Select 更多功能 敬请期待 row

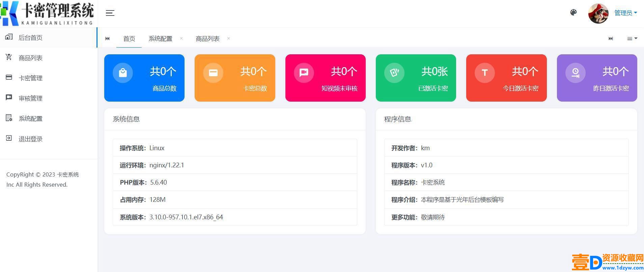click(506, 217)
